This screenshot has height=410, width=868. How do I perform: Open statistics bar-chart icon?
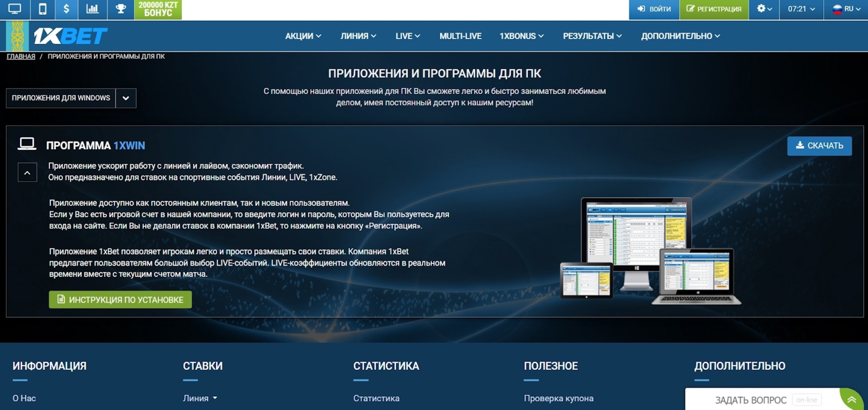click(x=93, y=9)
